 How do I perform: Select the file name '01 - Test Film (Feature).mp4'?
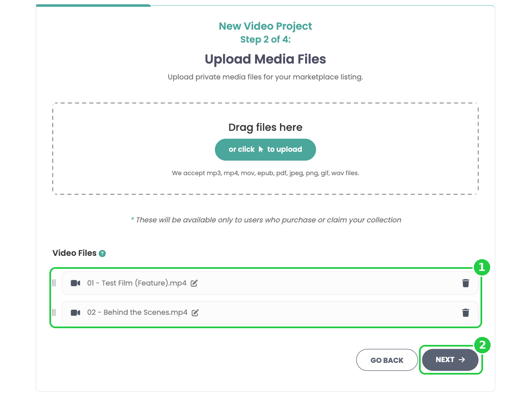pyautogui.click(x=137, y=283)
